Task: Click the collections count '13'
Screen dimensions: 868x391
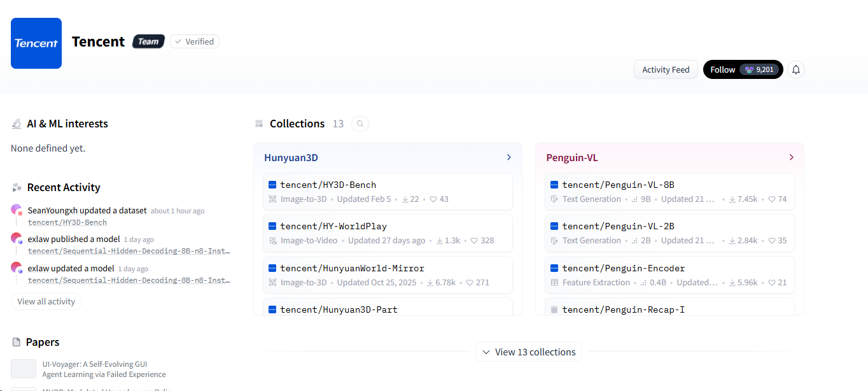Action: coord(338,124)
